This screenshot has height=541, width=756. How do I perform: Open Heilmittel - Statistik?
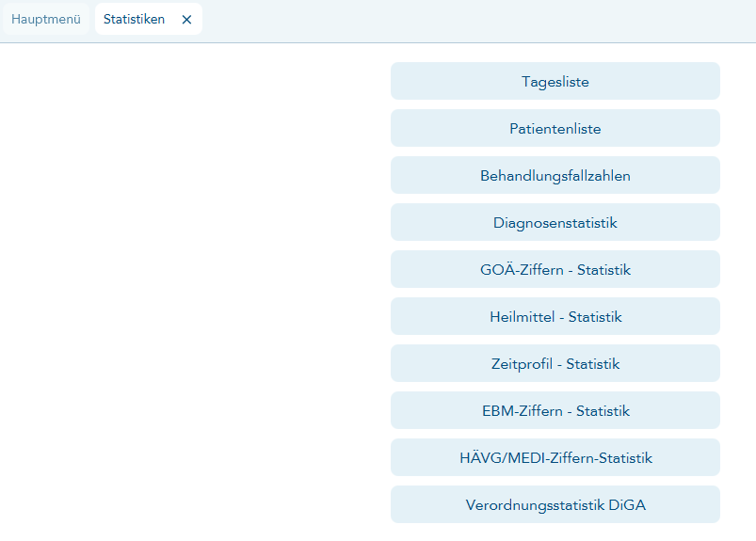pyautogui.click(x=555, y=316)
